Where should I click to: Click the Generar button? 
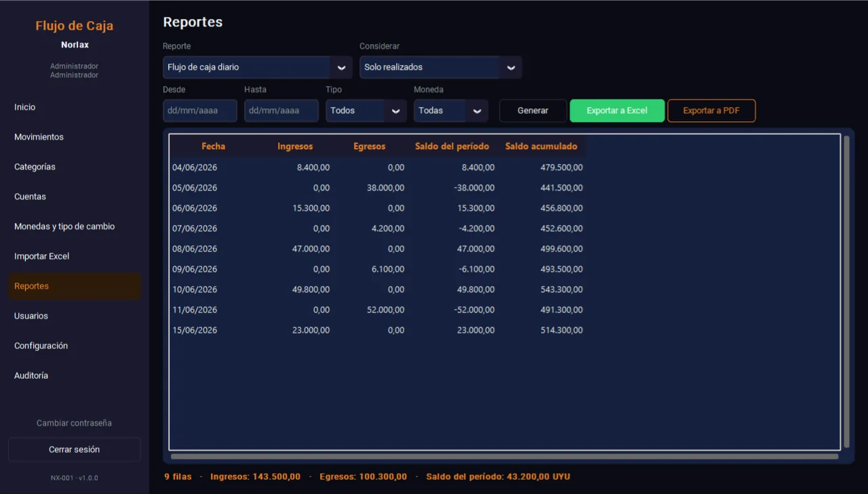coord(533,111)
